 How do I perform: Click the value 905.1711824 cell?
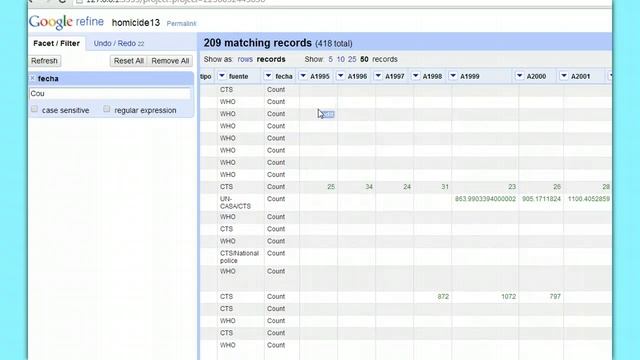541,199
